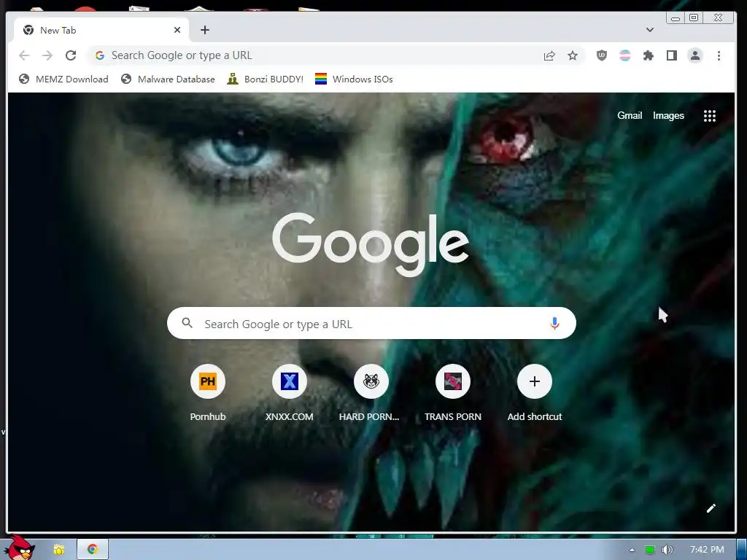Open the Windows ISOs bookmark
The image size is (747, 560).
354,79
